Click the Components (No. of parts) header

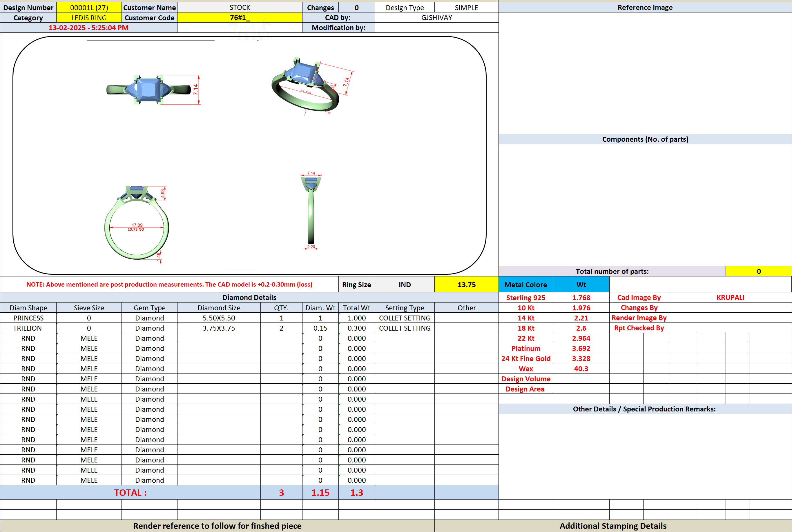645,139
